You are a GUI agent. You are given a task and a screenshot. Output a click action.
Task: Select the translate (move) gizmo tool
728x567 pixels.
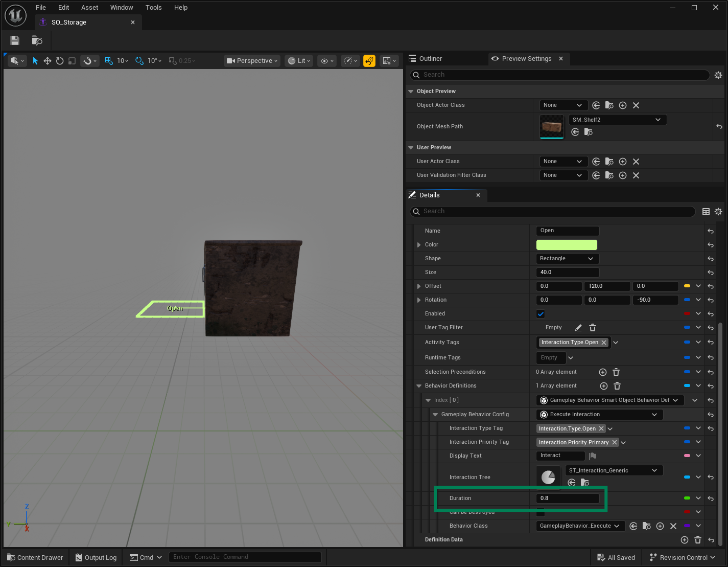(48, 61)
